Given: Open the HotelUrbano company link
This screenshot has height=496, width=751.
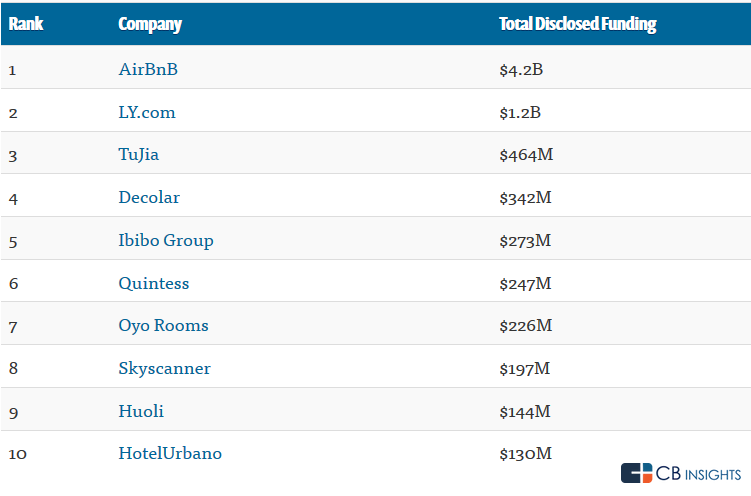Looking at the screenshot, I should (170, 453).
